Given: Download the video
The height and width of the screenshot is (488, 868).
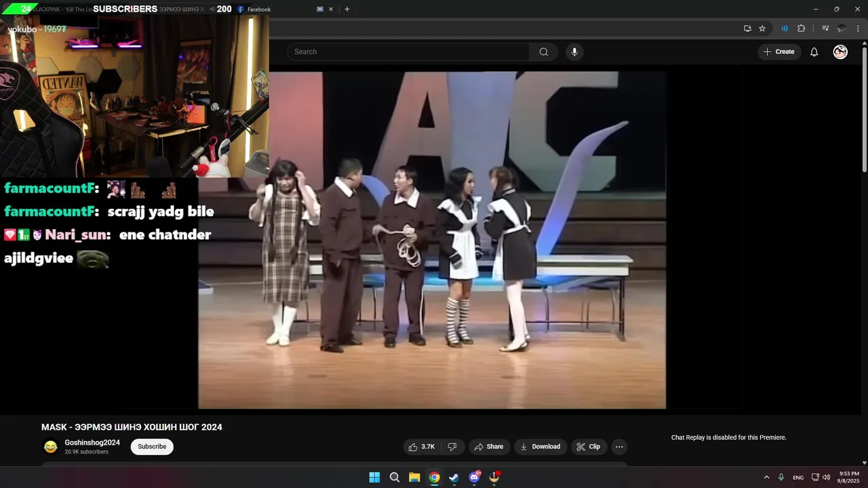Looking at the screenshot, I should pos(540,447).
